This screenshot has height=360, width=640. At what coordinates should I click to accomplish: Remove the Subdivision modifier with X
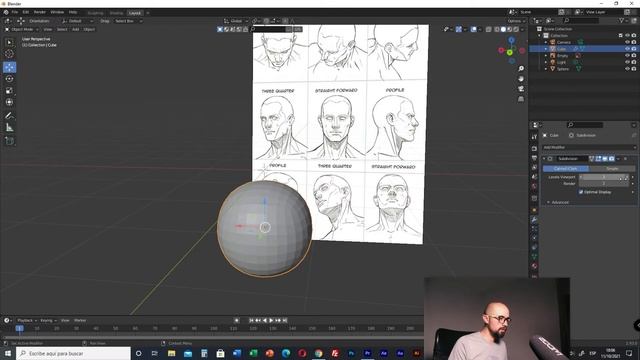pos(625,159)
